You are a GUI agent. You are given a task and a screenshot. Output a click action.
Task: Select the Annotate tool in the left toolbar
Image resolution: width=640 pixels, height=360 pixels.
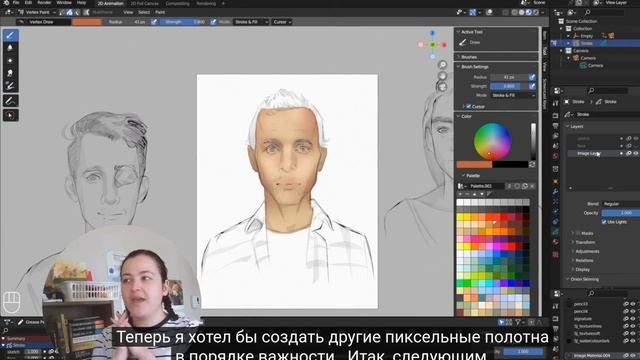10,101
